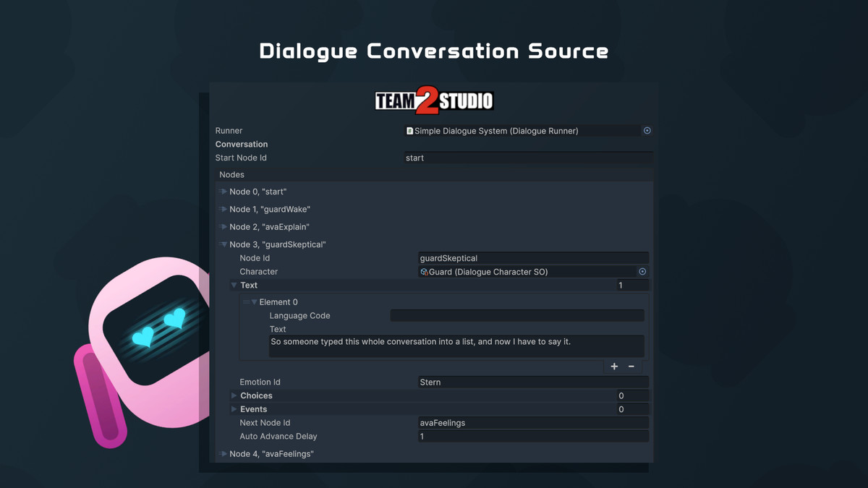Click the Node Id label
This screenshot has width=868, height=488.
[255, 258]
